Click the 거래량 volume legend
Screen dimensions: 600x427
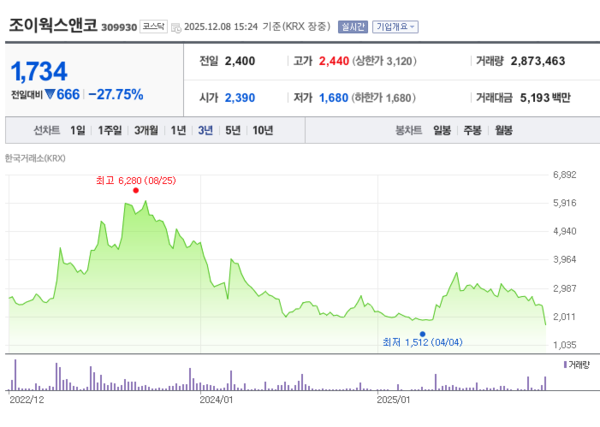click(x=577, y=365)
